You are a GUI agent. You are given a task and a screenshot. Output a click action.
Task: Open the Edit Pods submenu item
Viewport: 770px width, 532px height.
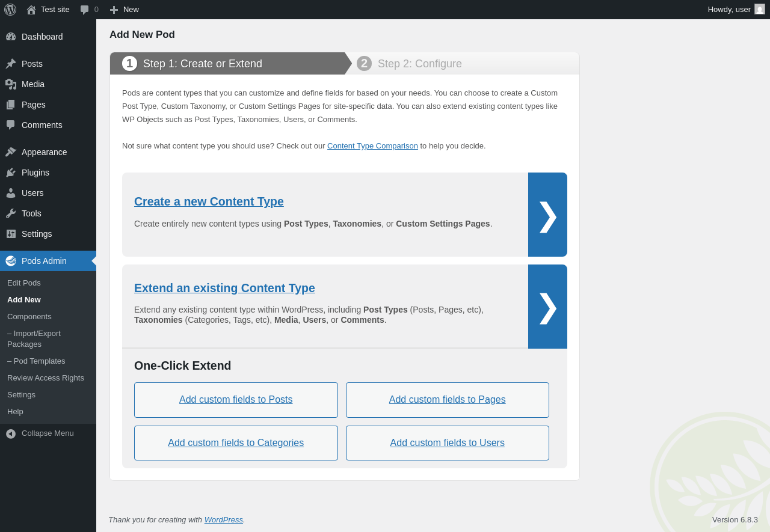[x=24, y=283]
